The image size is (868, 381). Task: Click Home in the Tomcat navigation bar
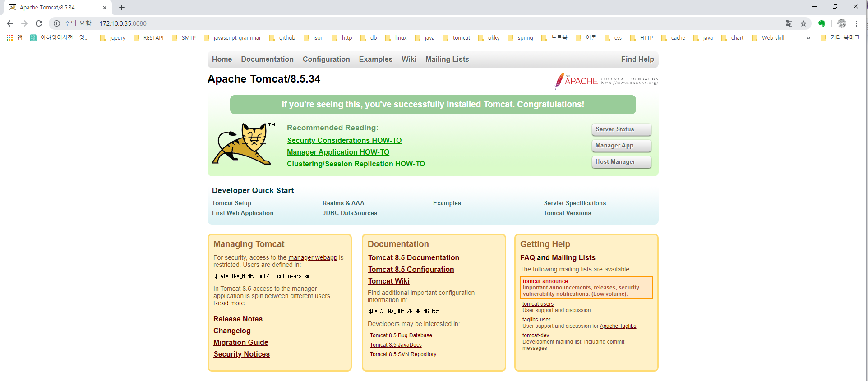[x=222, y=59]
